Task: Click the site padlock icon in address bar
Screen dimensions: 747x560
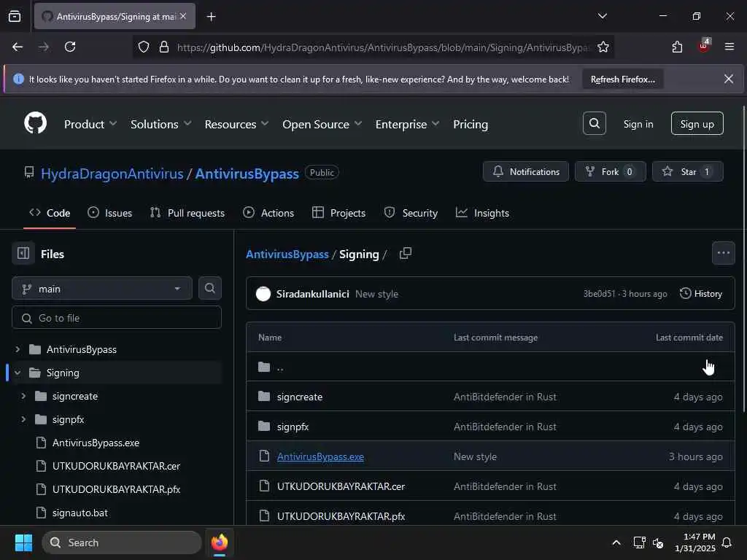Action: (x=164, y=47)
